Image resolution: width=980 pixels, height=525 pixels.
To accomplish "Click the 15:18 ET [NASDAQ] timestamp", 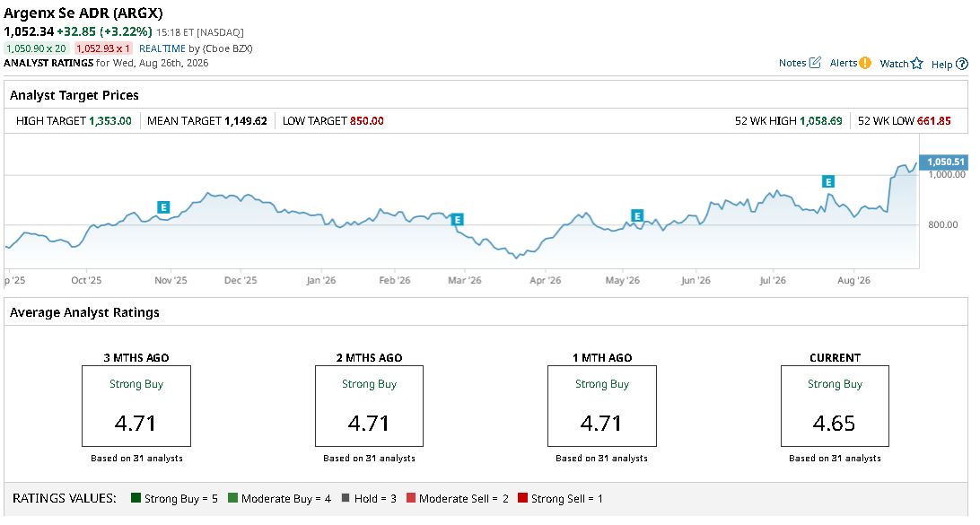I will point(200,32).
